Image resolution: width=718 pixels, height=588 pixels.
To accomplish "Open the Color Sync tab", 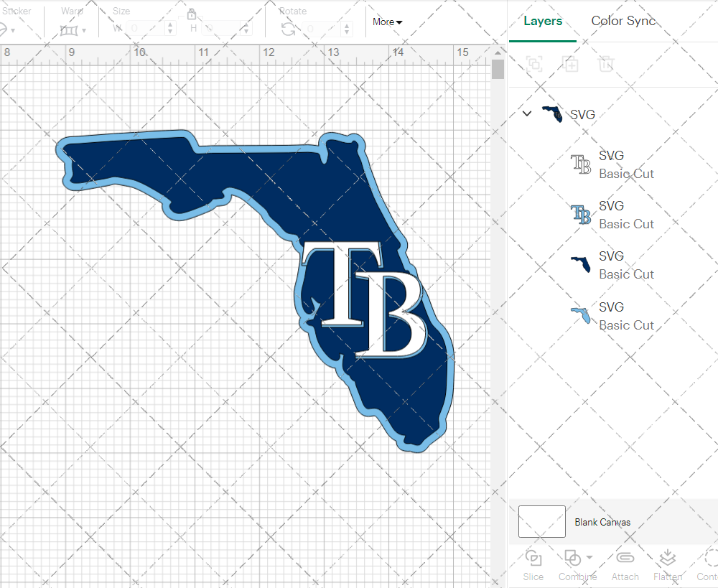I will (x=623, y=21).
